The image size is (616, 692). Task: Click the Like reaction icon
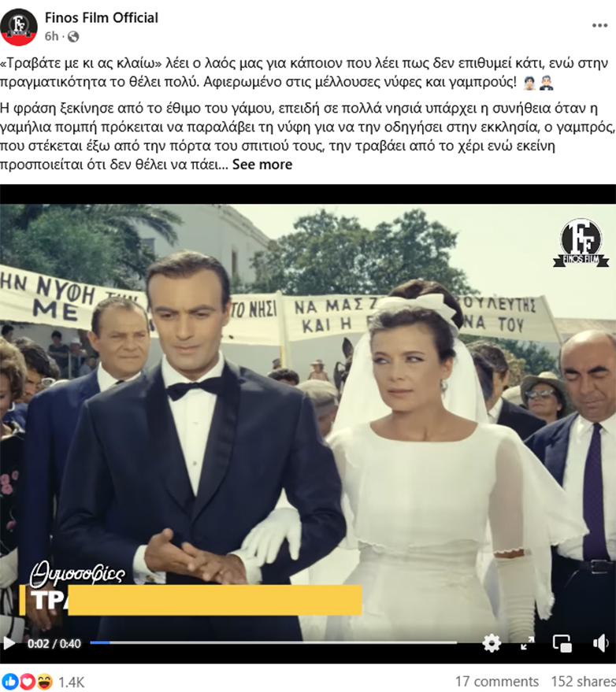point(9,682)
